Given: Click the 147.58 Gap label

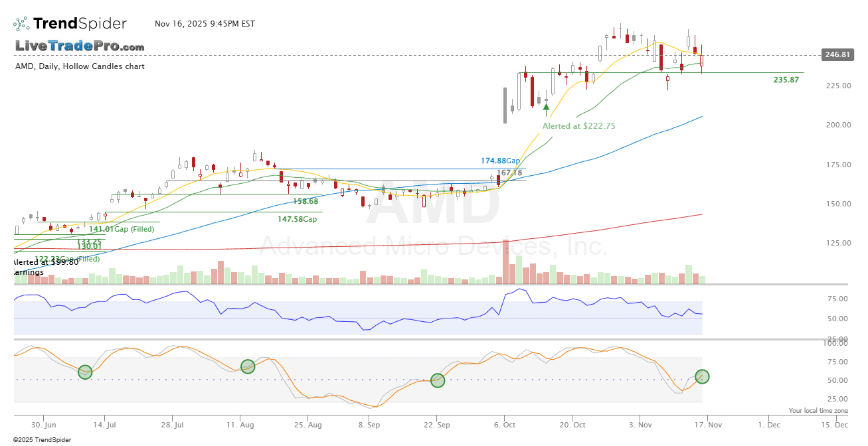Looking at the screenshot, I should (x=298, y=219).
